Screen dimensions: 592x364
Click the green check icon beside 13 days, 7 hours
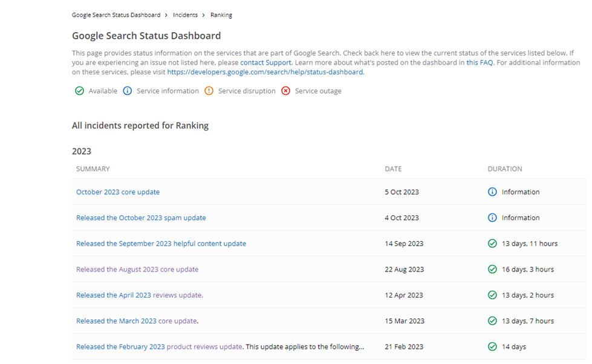492,321
